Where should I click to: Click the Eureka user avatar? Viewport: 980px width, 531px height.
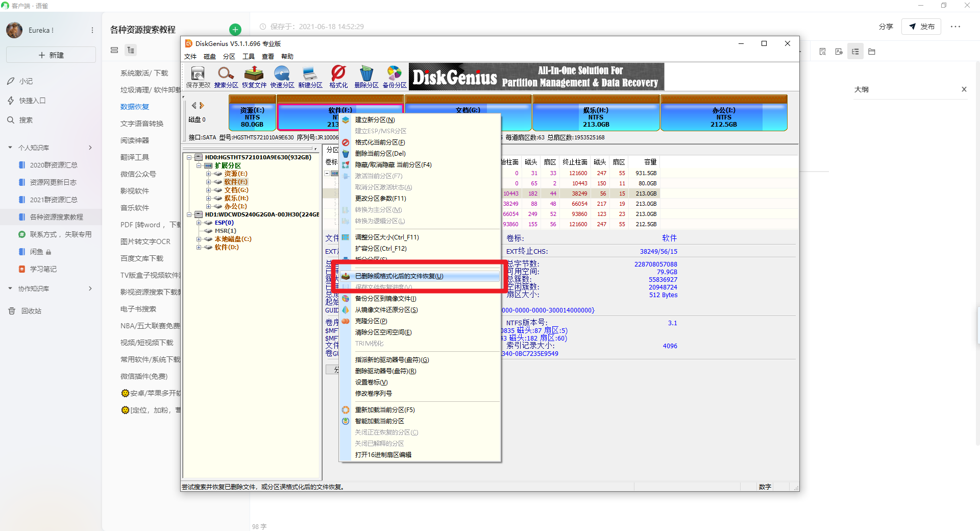(14, 30)
